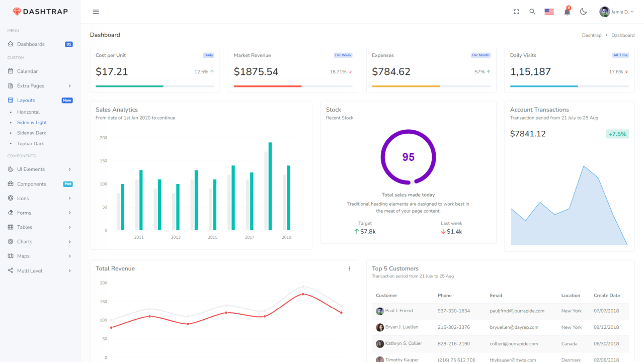Image resolution: width=644 pixels, height=362 pixels.
Task: Open Total Revenue three-dot options menu
Action: (x=350, y=268)
